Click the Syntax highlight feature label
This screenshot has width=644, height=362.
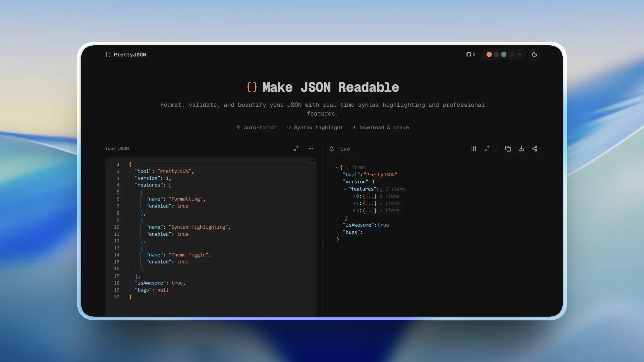(315, 128)
